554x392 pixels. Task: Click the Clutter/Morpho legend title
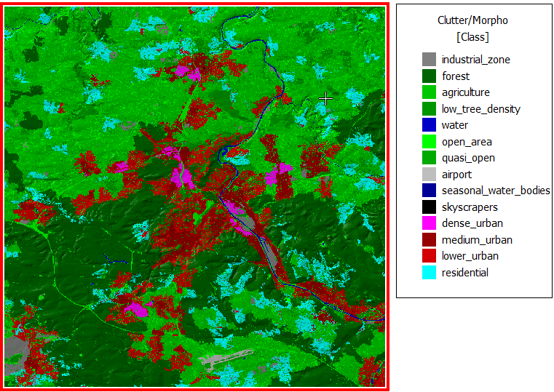(472, 20)
